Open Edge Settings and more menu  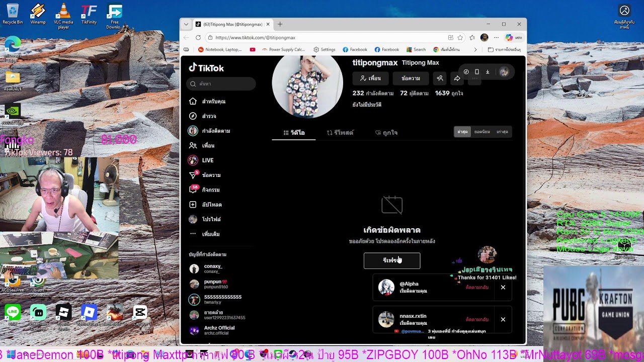coord(496,38)
